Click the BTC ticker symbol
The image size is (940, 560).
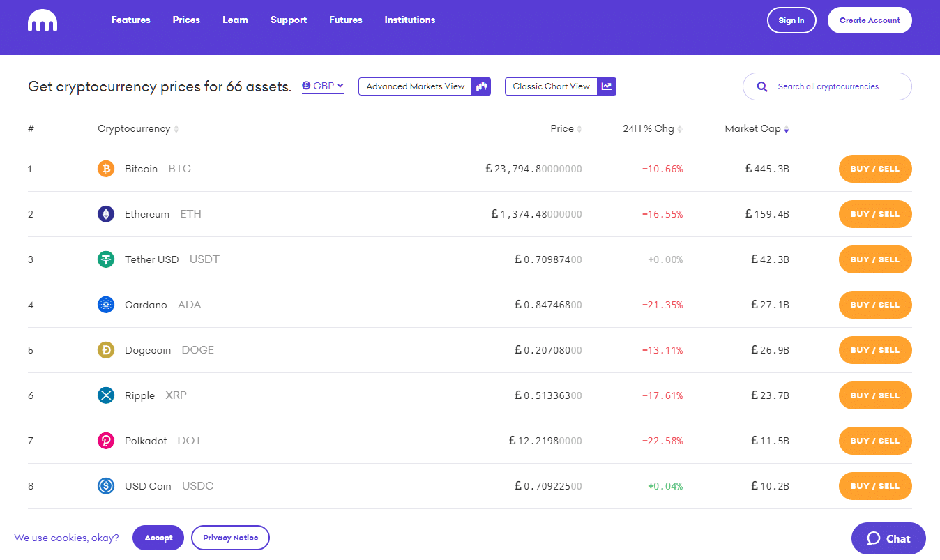tap(180, 169)
